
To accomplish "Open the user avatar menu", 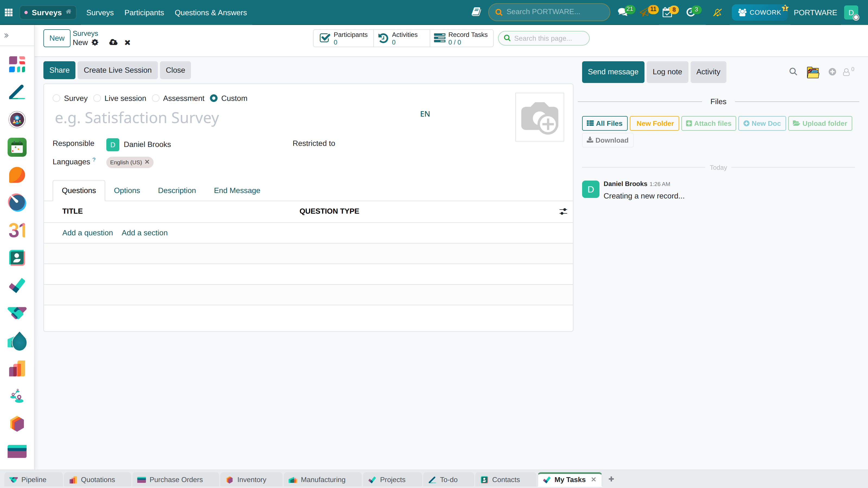I will point(851,12).
